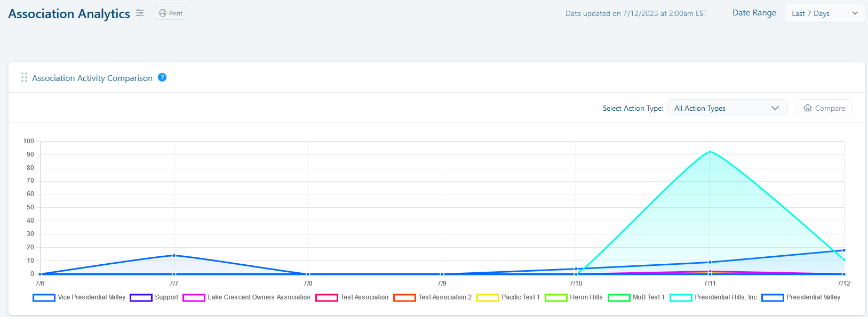Open the help question mark icon
The image size is (868, 317).
tap(162, 78)
